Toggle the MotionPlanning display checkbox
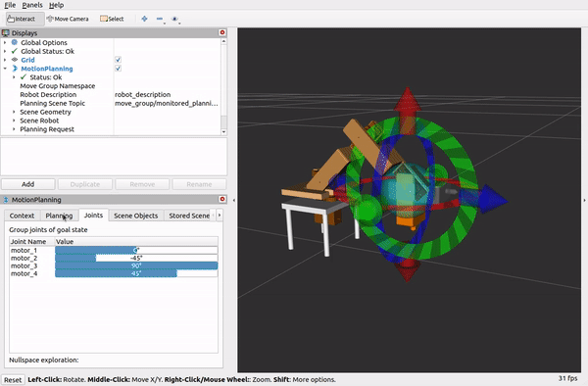This screenshot has height=386, width=588. click(x=119, y=69)
